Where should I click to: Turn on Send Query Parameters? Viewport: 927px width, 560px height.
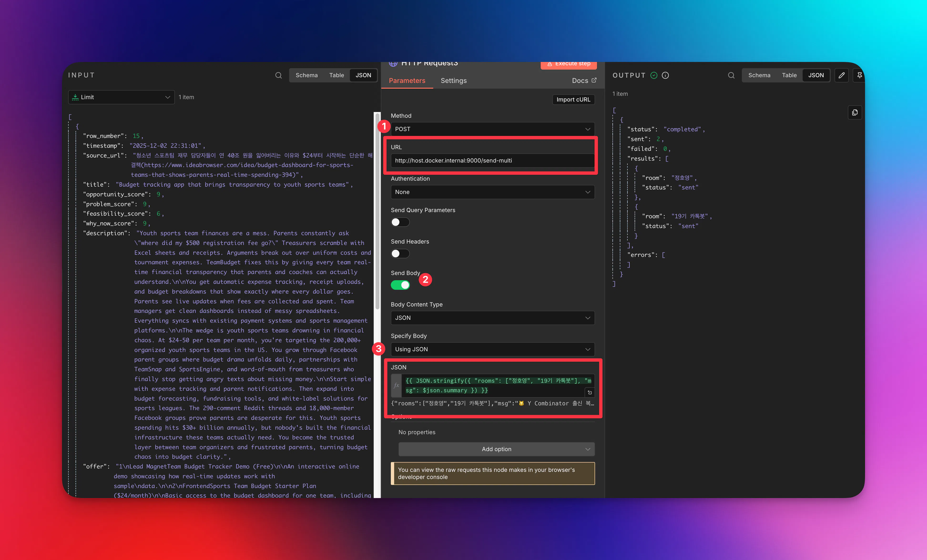point(400,222)
